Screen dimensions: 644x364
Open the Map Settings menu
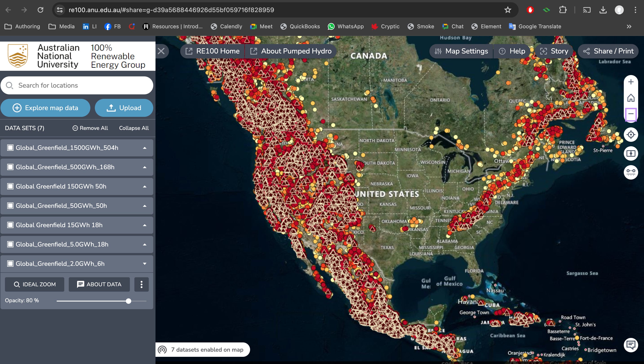tap(461, 51)
